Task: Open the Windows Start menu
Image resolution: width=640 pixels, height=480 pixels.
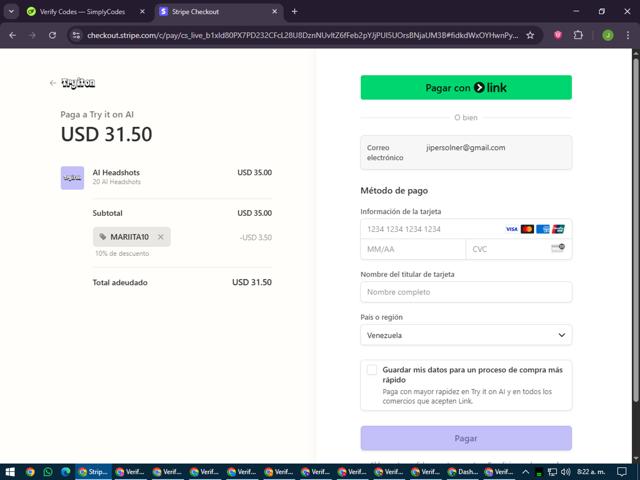Action: tap(10, 472)
